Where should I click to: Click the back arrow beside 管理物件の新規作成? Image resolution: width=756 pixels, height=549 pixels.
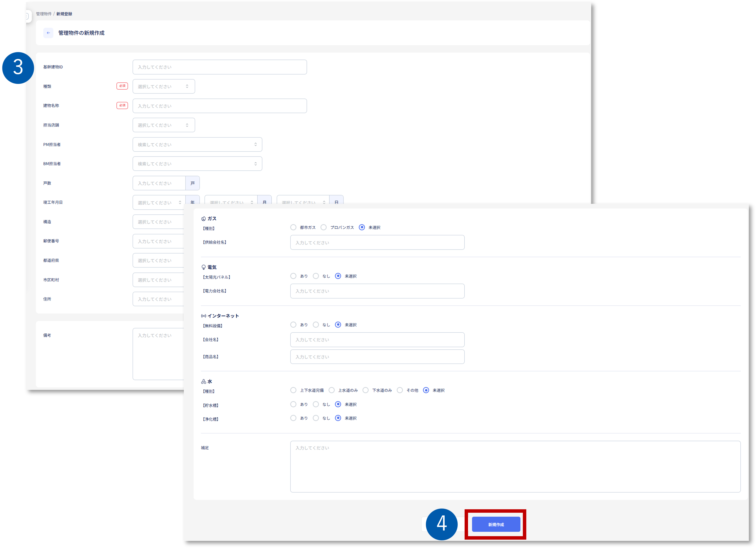(48, 33)
